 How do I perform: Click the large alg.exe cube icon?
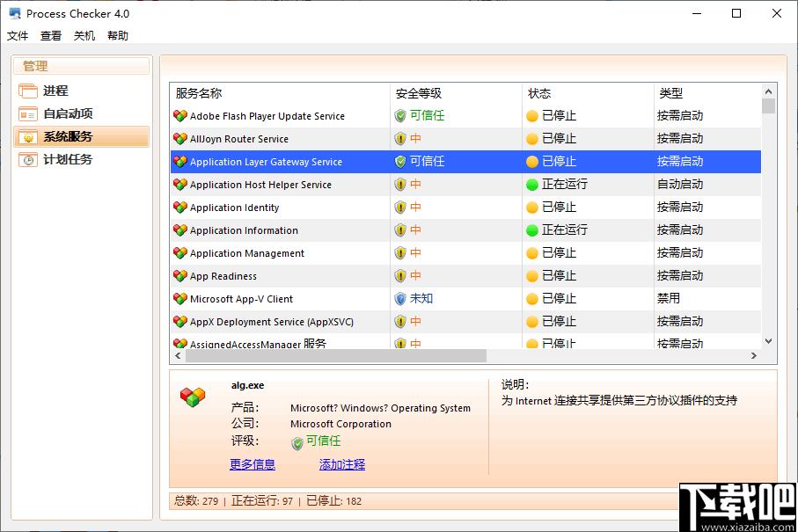coord(193,397)
